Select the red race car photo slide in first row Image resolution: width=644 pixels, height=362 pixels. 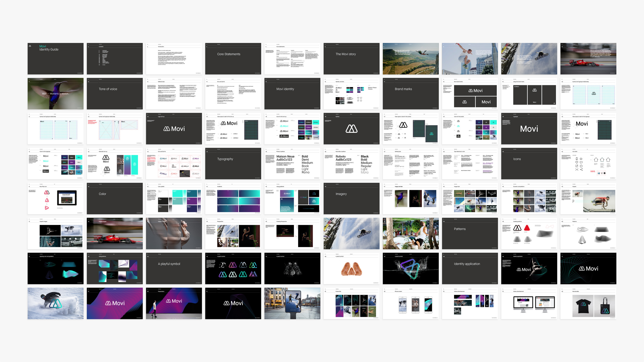click(588, 59)
